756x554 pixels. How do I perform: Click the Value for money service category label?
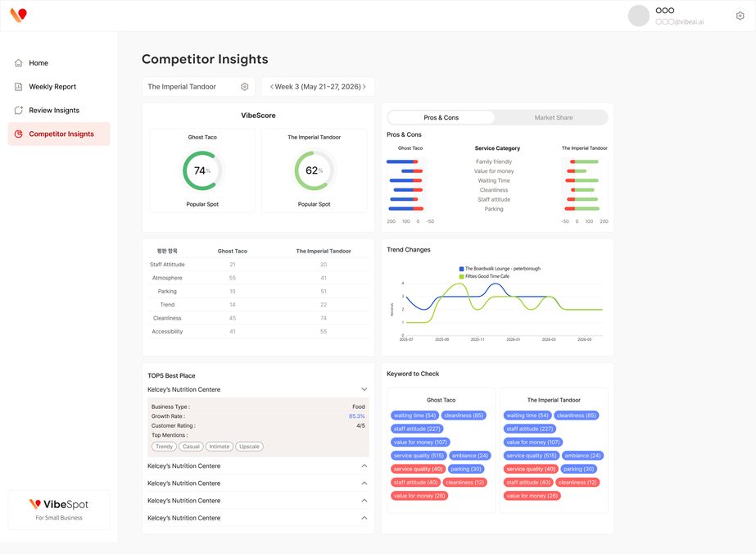(x=494, y=170)
